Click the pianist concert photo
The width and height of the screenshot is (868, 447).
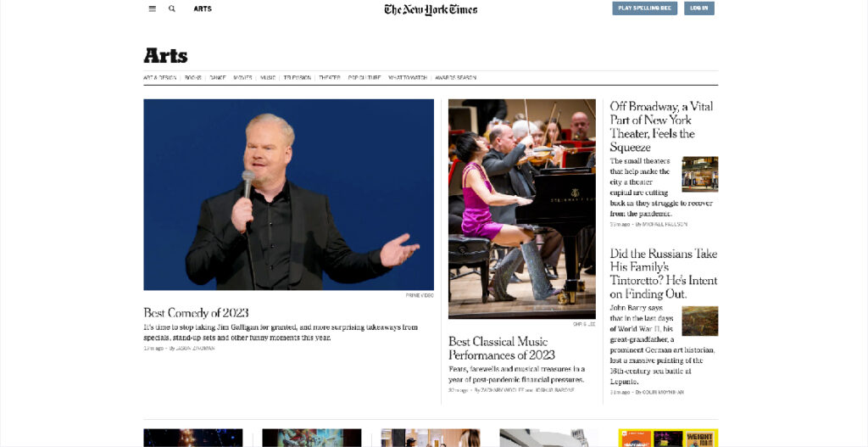click(522, 209)
